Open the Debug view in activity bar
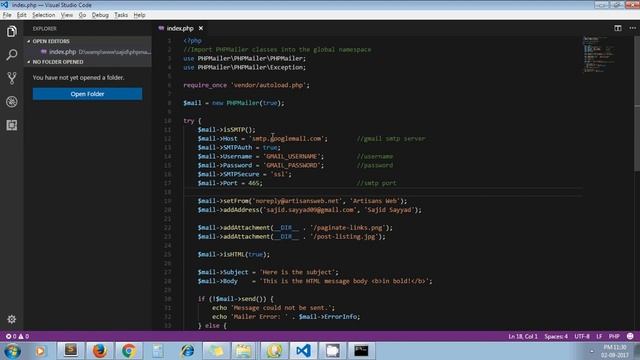The height and width of the screenshot is (360, 640). tap(11, 102)
